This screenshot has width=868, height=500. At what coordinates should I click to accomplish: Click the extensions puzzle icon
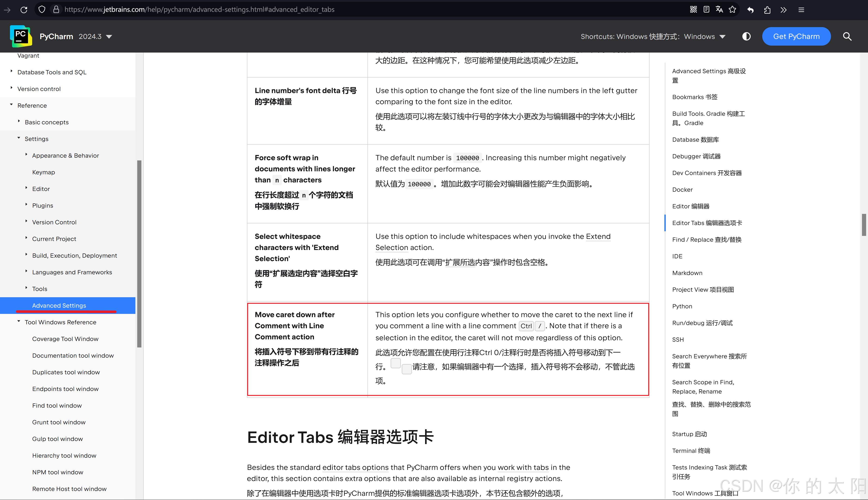[767, 10]
